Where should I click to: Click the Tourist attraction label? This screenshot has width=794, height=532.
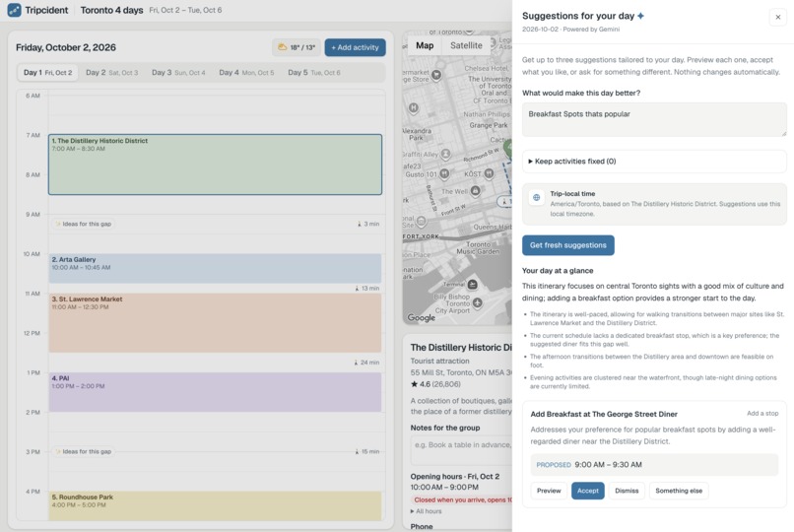[439, 361]
